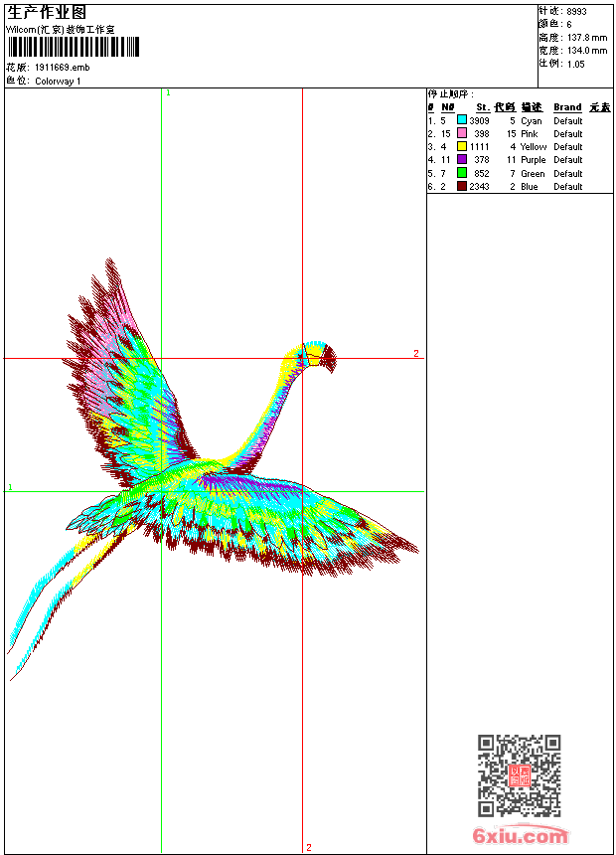Select the stitch count value 8993
Viewport: 616px width, 855px height.
click(x=576, y=12)
